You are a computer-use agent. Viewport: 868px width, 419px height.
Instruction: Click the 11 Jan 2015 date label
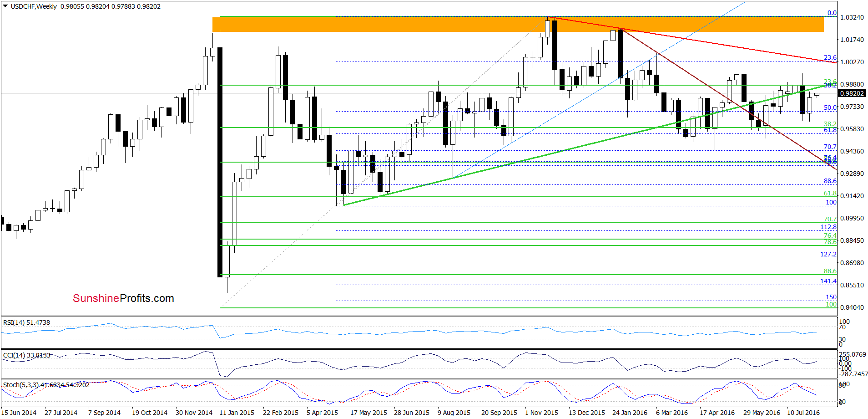coord(237,413)
